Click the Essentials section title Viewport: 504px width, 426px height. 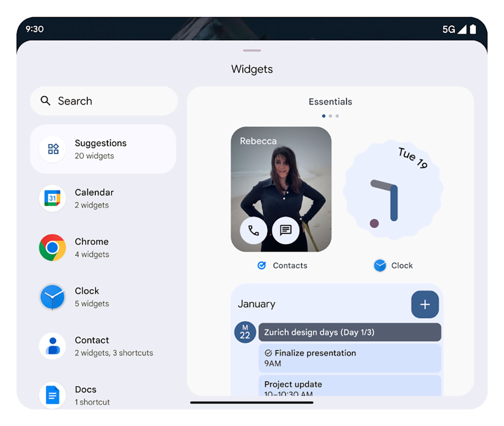[x=330, y=101]
